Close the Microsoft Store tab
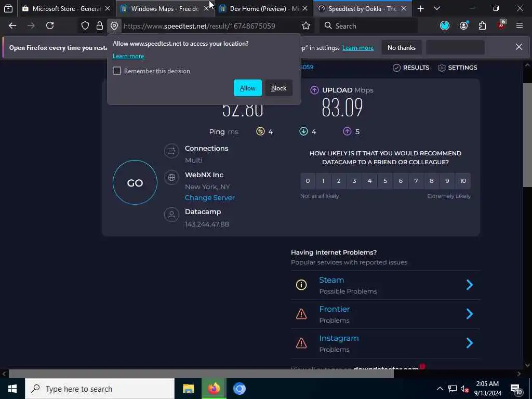Viewport: 532px width, 399px height. (108, 8)
